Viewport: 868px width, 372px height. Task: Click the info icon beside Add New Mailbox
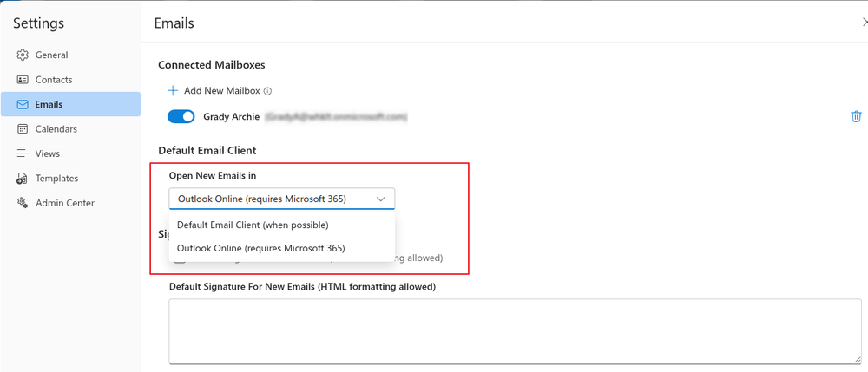268,91
